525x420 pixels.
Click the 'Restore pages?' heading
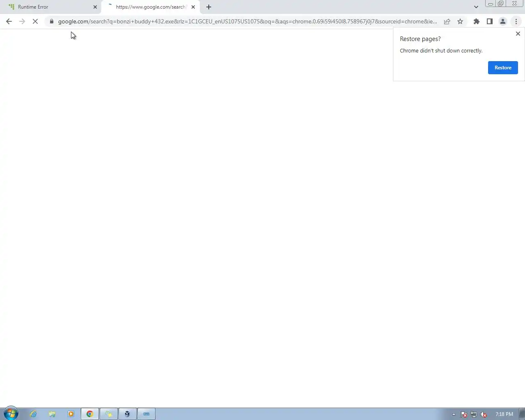pyautogui.click(x=420, y=39)
